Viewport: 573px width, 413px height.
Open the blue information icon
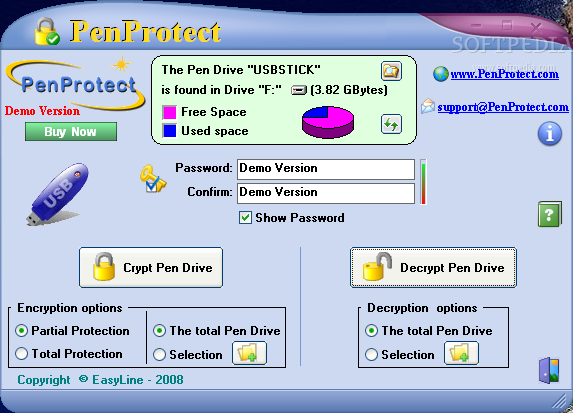549,134
